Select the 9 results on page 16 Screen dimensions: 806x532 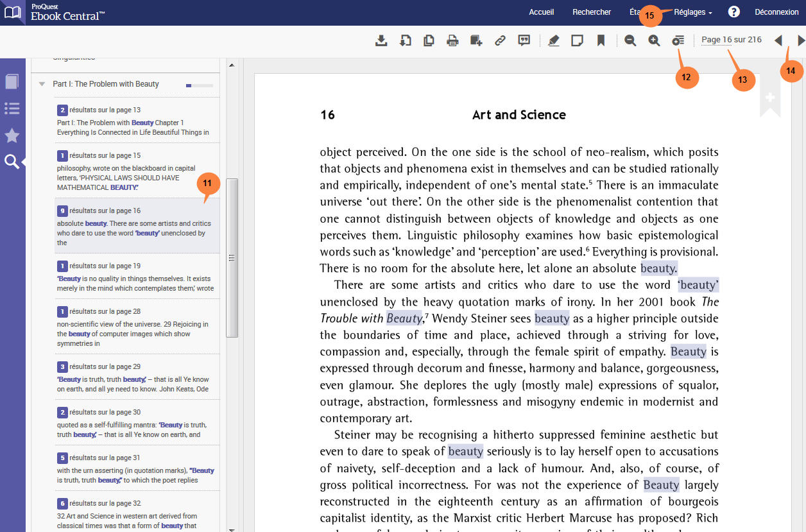tap(137, 226)
